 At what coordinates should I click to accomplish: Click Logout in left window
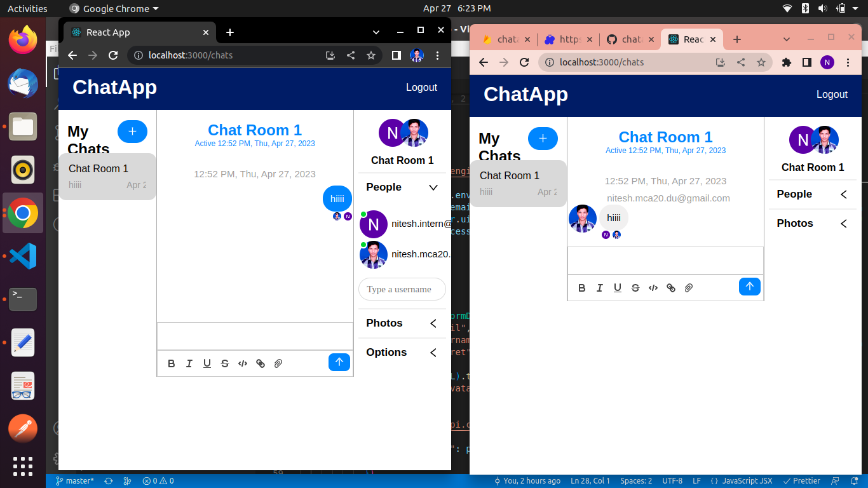tap(422, 88)
